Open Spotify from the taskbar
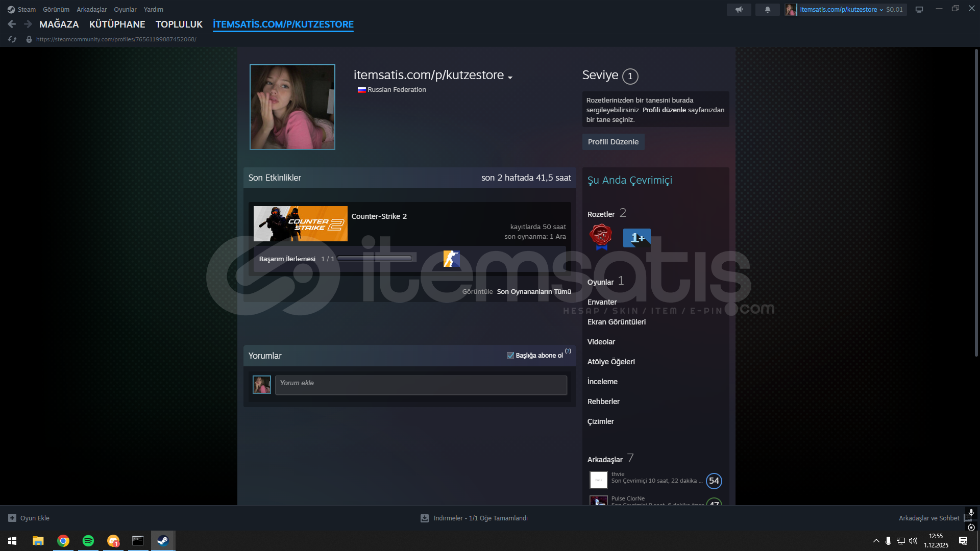 [88, 541]
